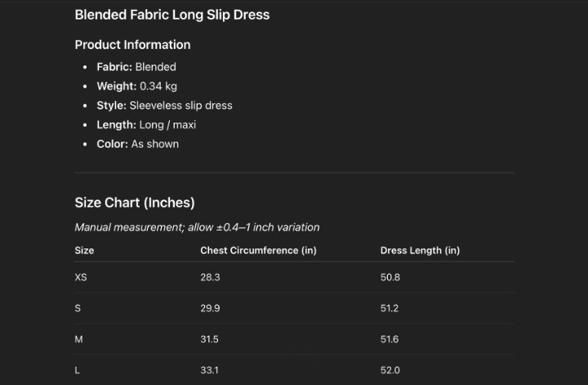The width and height of the screenshot is (588, 385).
Task: Click the "Blended Fabric Long Slip Dress" title
Action: pyautogui.click(x=171, y=15)
